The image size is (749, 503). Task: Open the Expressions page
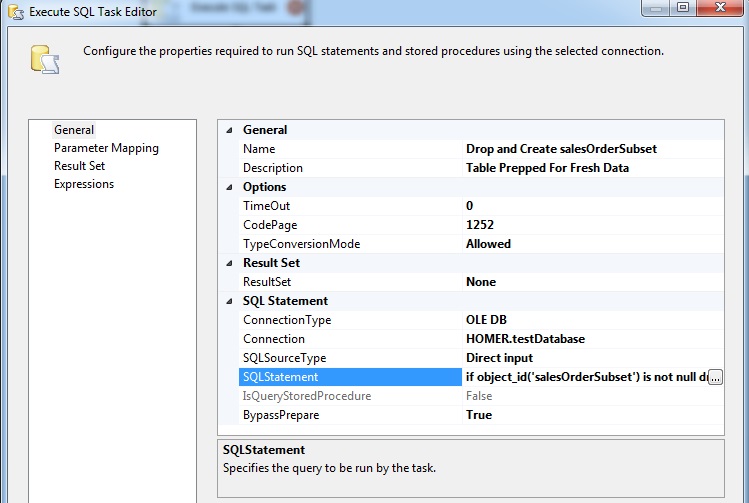84,184
